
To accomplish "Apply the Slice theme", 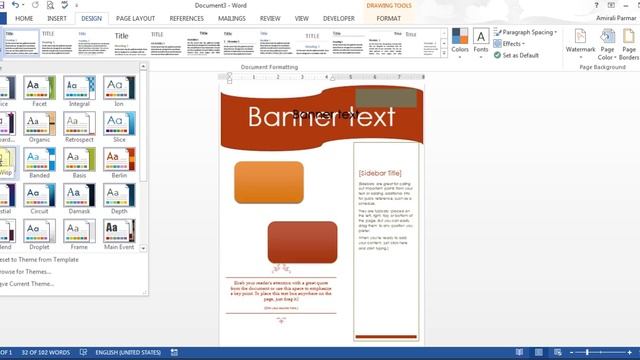I will [x=119, y=127].
